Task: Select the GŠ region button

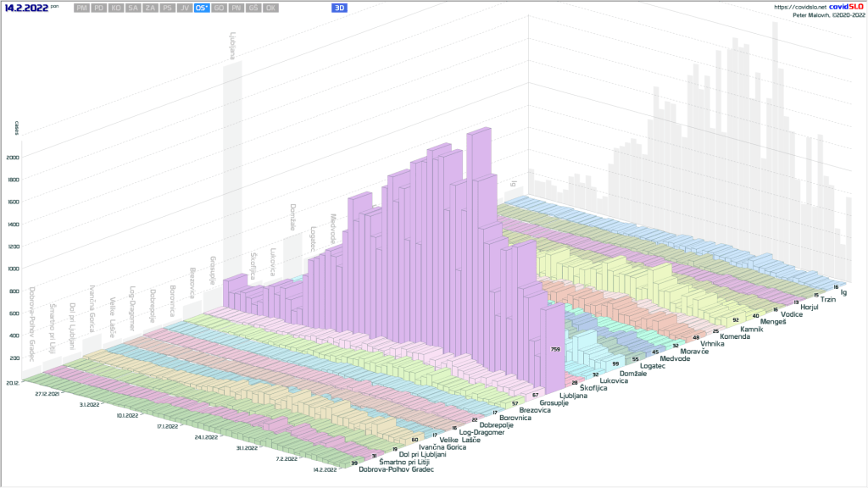Action: [253, 8]
